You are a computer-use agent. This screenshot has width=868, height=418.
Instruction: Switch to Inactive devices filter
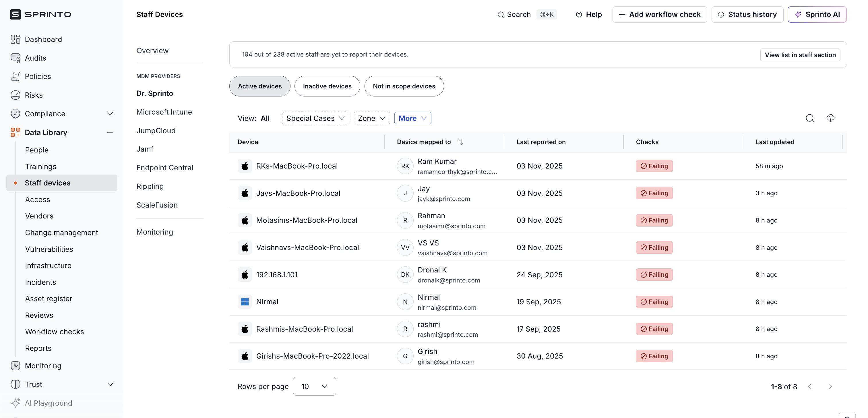(327, 86)
